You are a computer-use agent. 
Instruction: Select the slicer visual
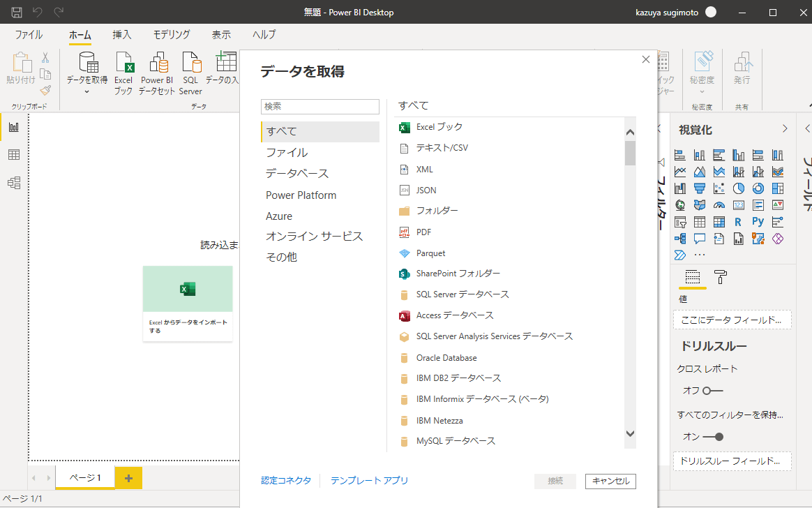tap(680, 222)
